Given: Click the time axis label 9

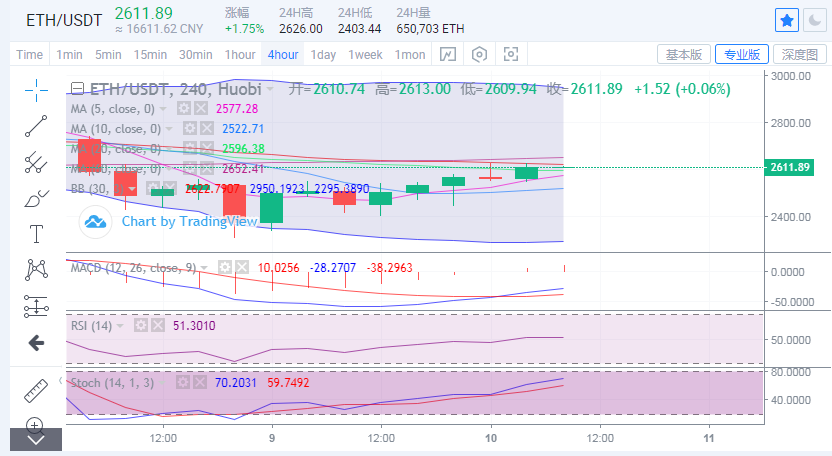Looking at the screenshot, I should 272,438.
